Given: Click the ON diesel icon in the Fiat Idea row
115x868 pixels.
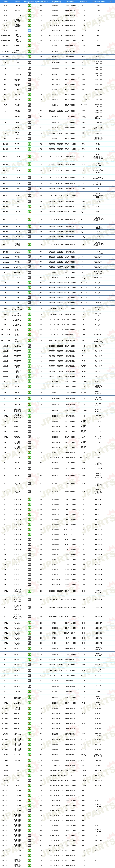Looking at the screenshot, I should pos(30,90).
